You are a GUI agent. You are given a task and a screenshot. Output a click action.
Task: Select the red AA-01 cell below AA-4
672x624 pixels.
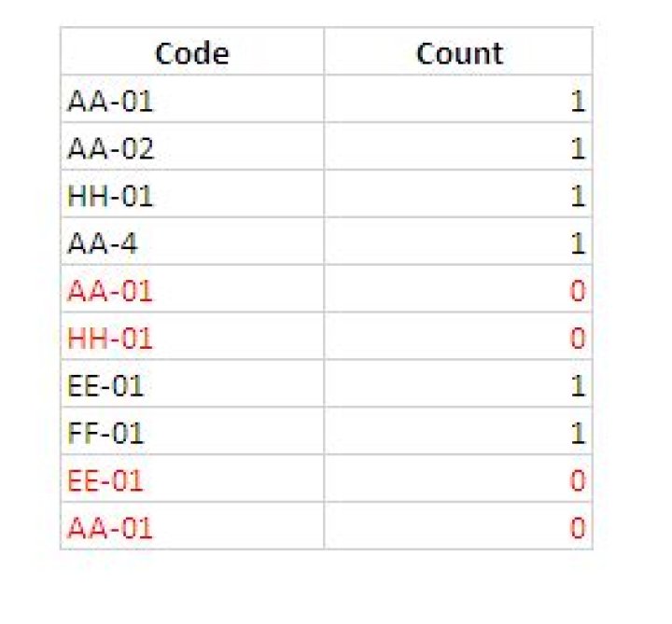192,289
